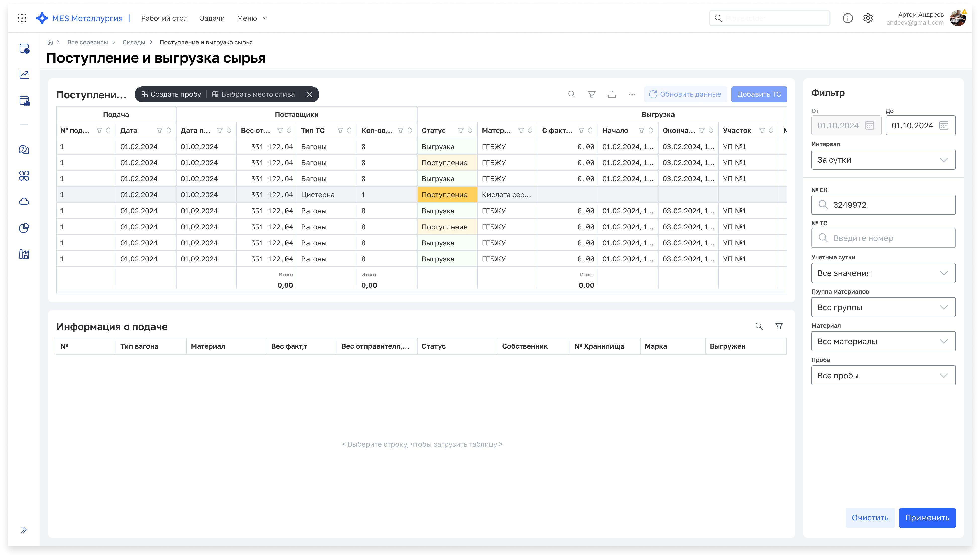
Task: Click № Хранилища column header
Action: click(x=605, y=346)
